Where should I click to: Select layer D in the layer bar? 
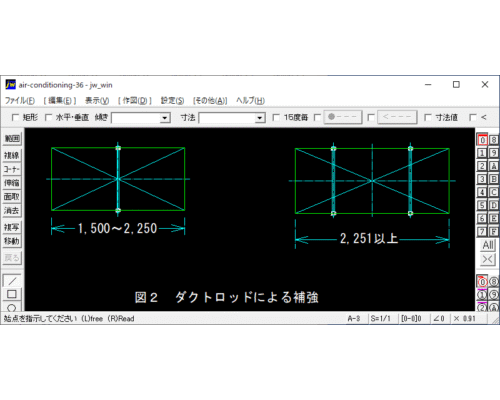494,205
